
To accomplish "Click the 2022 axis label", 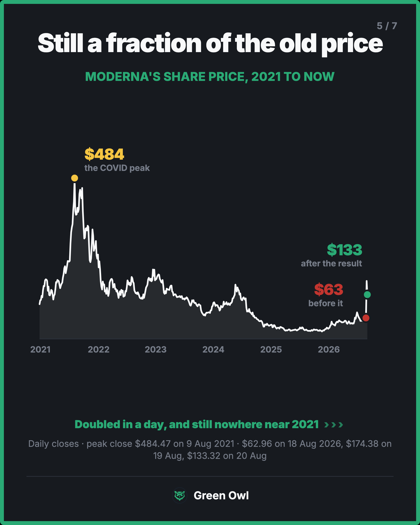I will coord(99,349).
